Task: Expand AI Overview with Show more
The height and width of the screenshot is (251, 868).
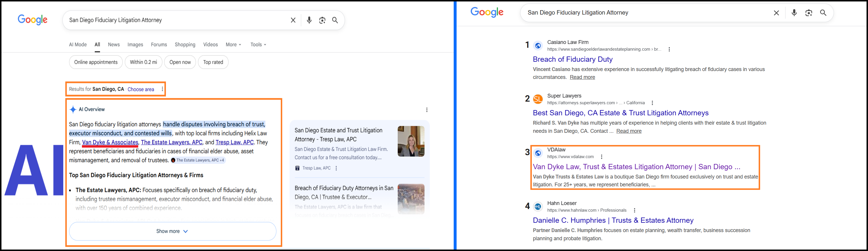Action: point(173,231)
